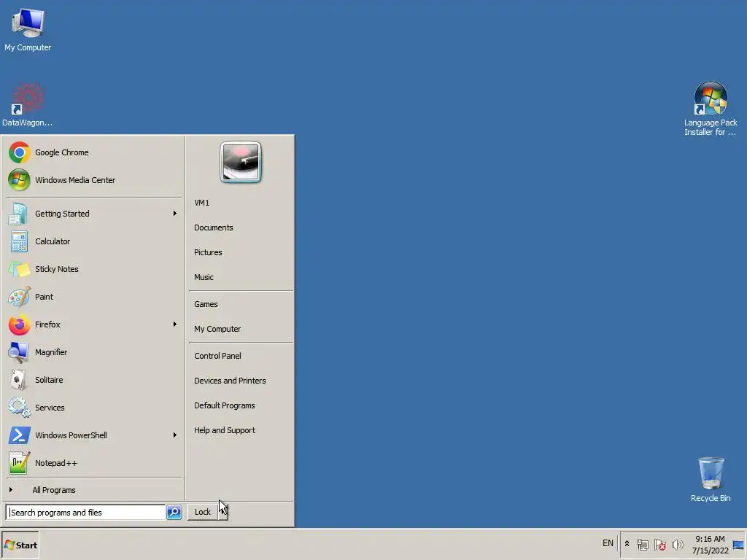747x560 pixels.
Task: Open Documents from Start menu
Action: pyautogui.click(x=214, y=227)
